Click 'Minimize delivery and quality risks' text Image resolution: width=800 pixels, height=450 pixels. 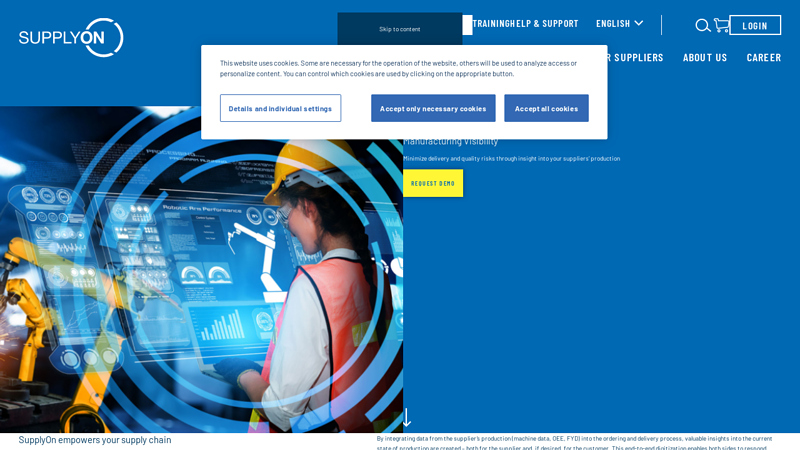511,159
